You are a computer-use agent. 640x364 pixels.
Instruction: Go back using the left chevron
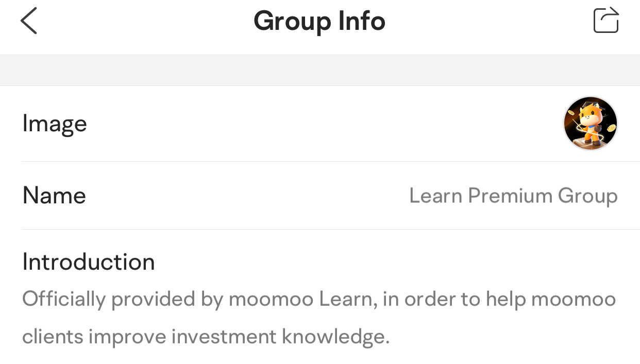coord(29,22)
